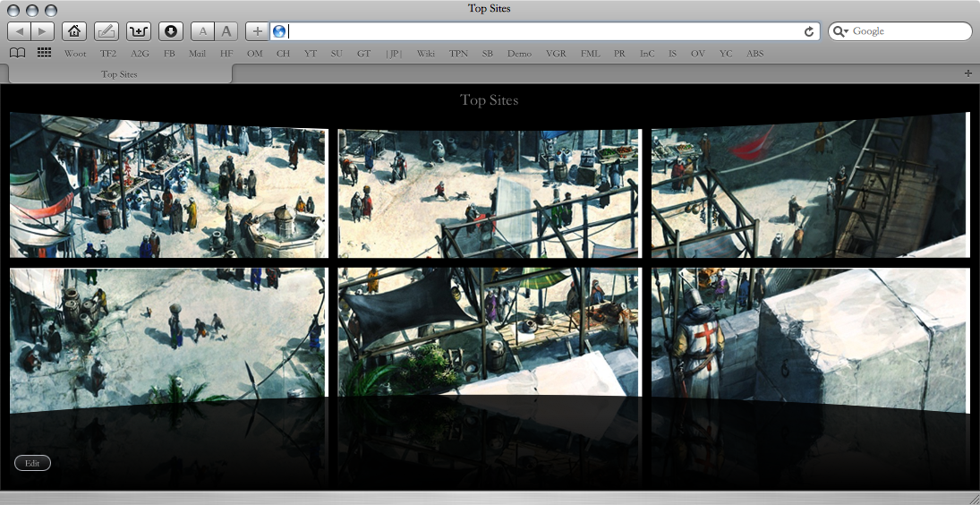980x505 pixels.
Task: Open the FB bookmark
Action: [169, 54]
